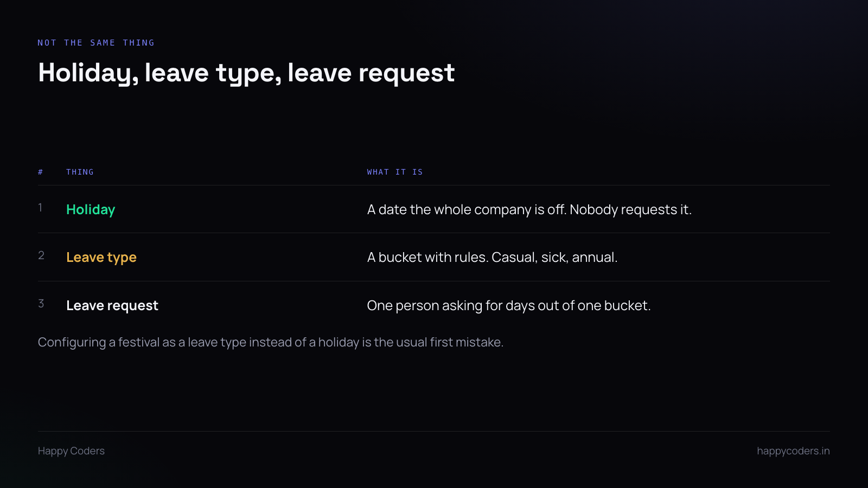The height and width of the screenshot is (488, 868).
Task: Select the 'NOT THE SAME THING' eyebrow label
Action: click(x=96, y=43)
